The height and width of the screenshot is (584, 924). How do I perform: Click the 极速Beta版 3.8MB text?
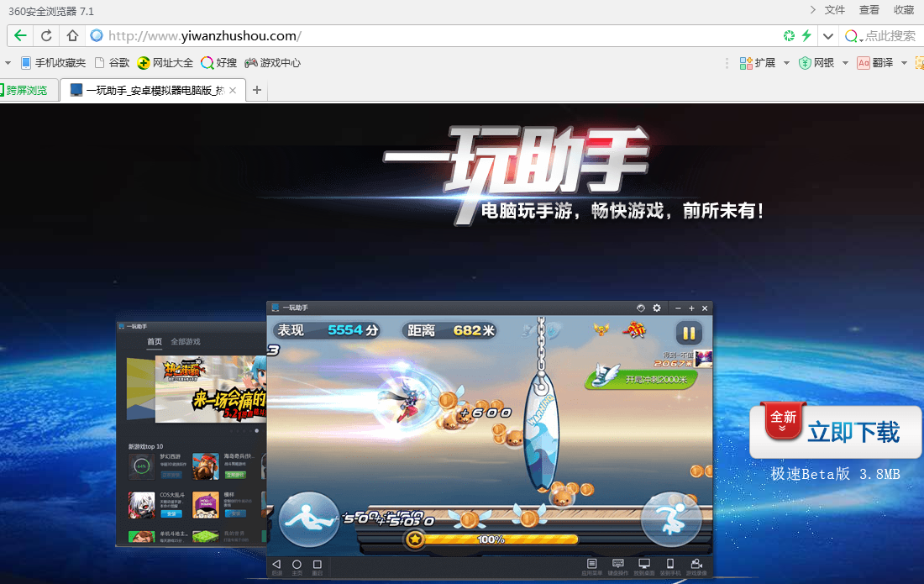click(x=836, y=474)
